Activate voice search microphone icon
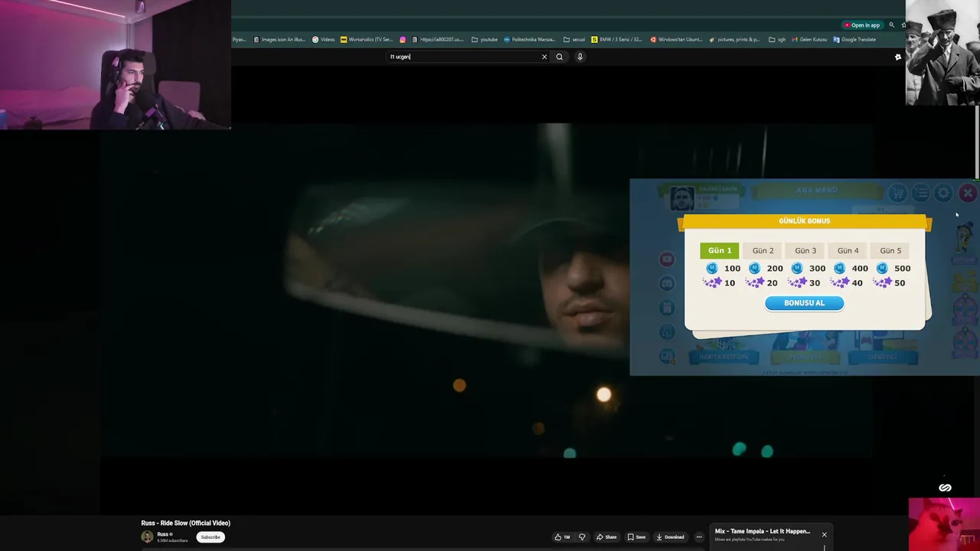Image resolution: width=980 pixels, height=551 pixels. tap(580, 57)
